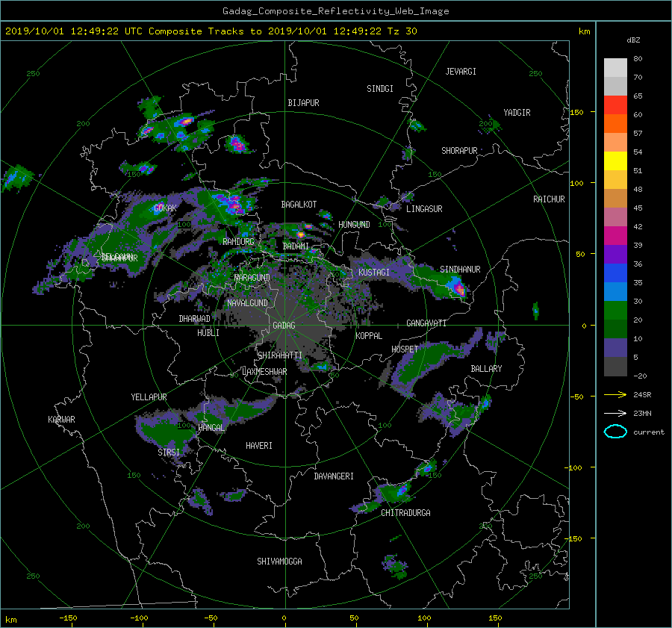The width and height of the screenshot is (672, 628).
Task: Click the SHIRAHATTI city label
Action: tap(280, 355)
